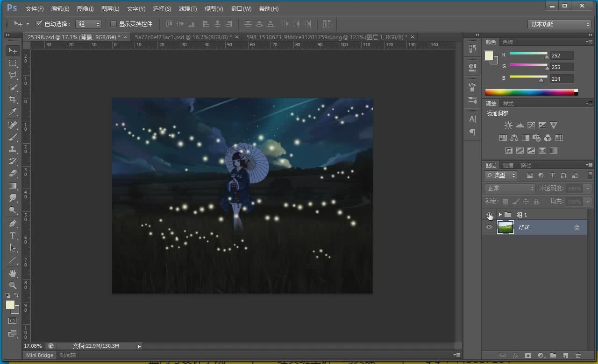Screen dimensions: 598x364
Task: Select the Spot Healing Brush tool
Action: pos(13,125)
